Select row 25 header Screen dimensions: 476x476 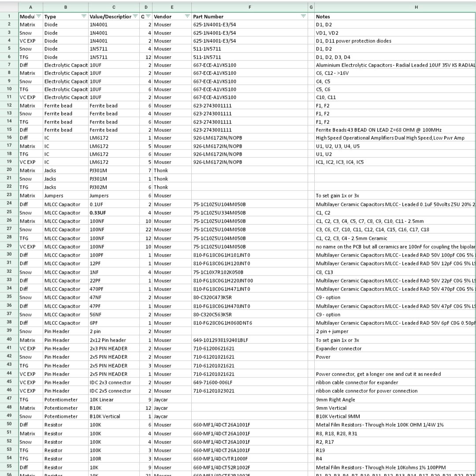tap(9, 212)
